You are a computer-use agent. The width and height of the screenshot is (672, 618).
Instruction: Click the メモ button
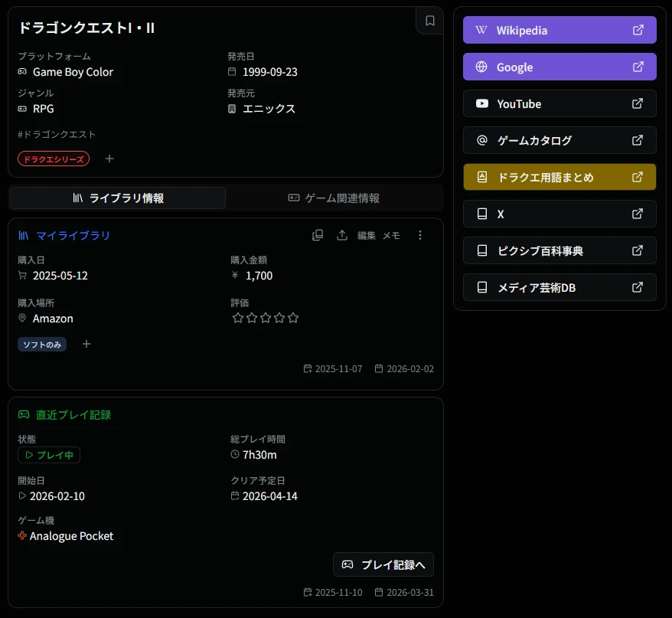coord(391,235)
